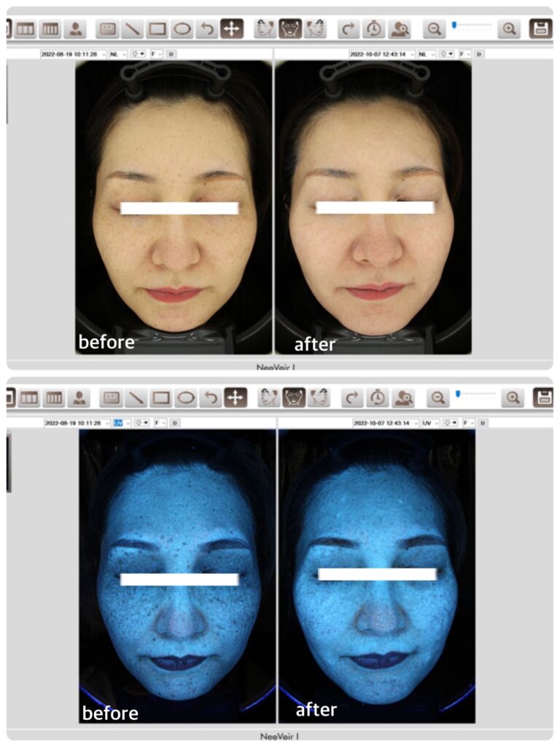Open the highlighted UV mode dropdown in lower-left panel
The image size is (560, 747).
tap(120, 422)
